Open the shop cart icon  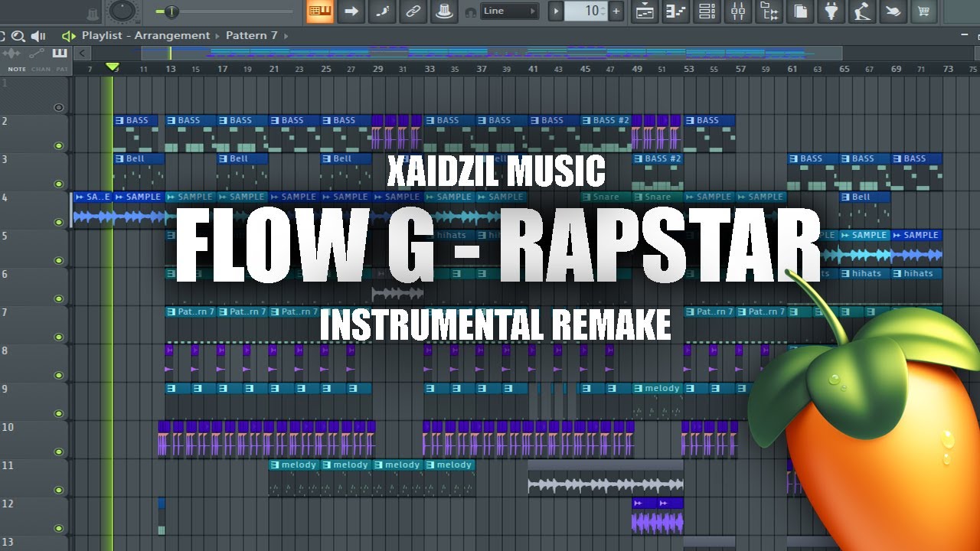click(x=924, y=11)
